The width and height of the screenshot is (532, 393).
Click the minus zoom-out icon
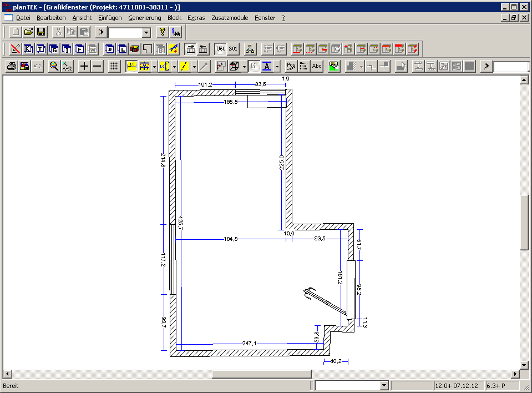pyautogui.click(x=97, y=66)
